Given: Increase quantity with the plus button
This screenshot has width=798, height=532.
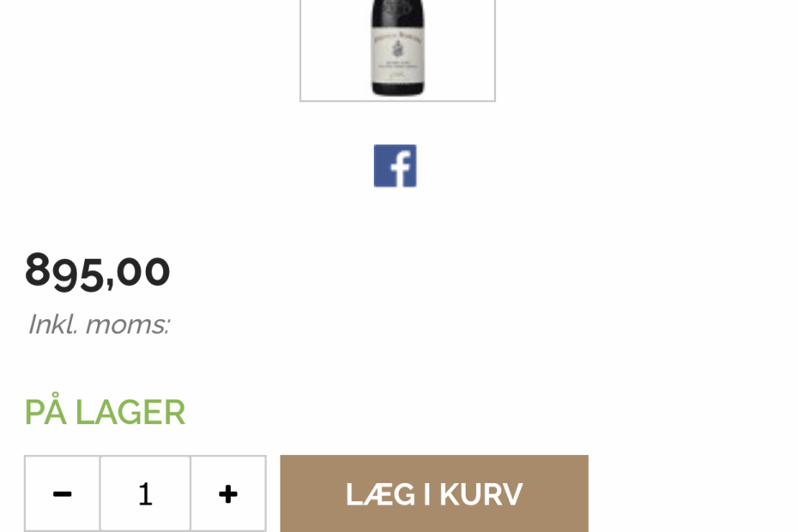Looking at the screenshot, I should (228, 494).
